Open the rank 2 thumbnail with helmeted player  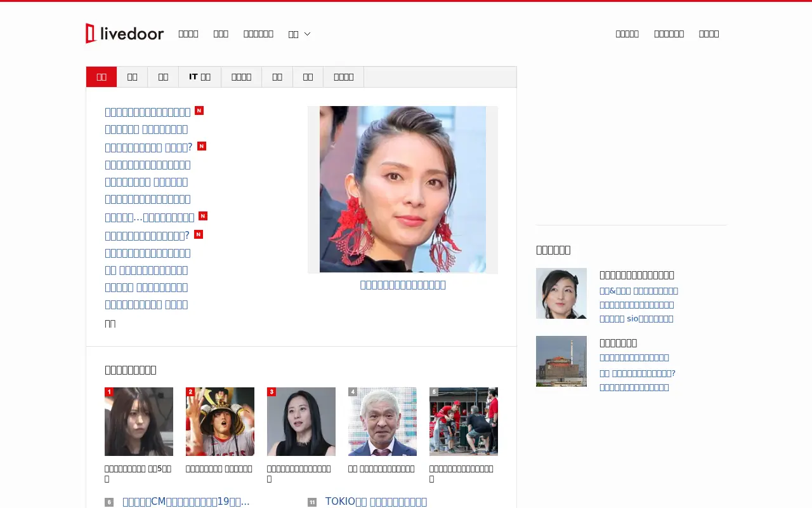(x=220, y=422)
